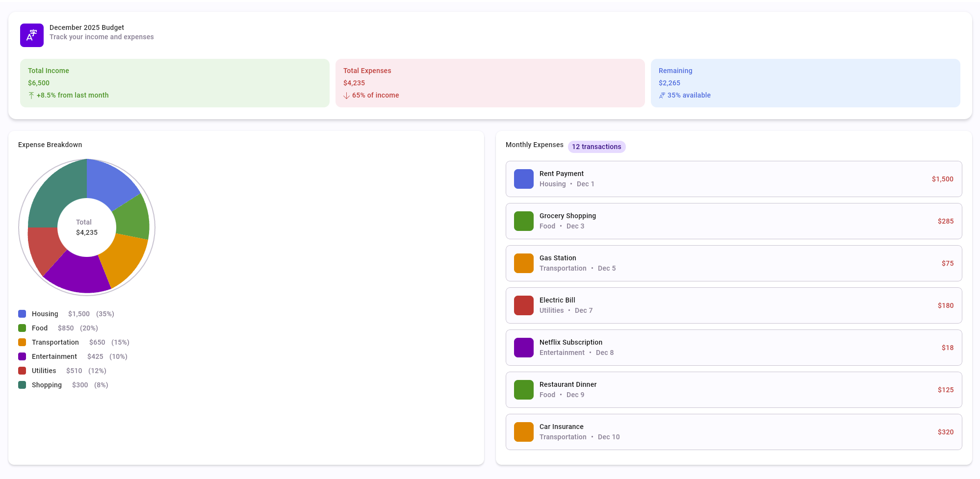Click the orange Car Insurance category icon
Screen dimensions: 980x479
[523, 432]
